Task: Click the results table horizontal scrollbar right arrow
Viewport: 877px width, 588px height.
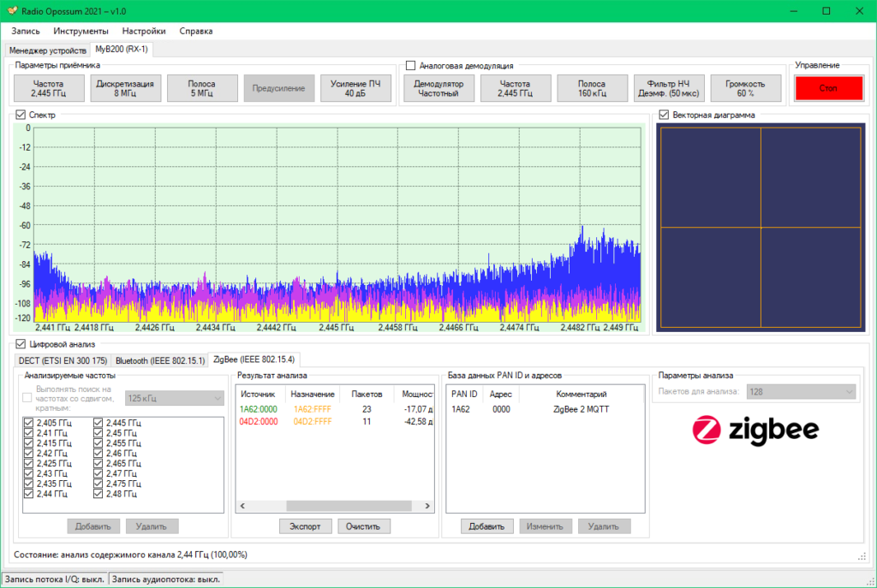Action: point(428,506)
